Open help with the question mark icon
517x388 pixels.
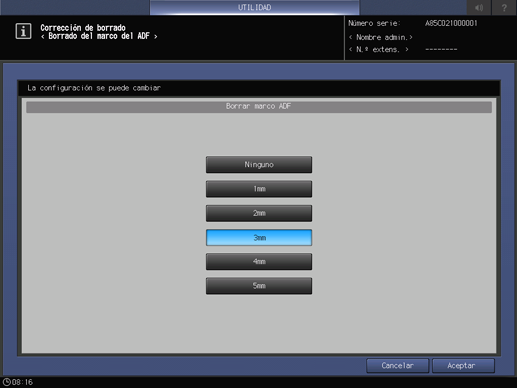coord(504,7)
